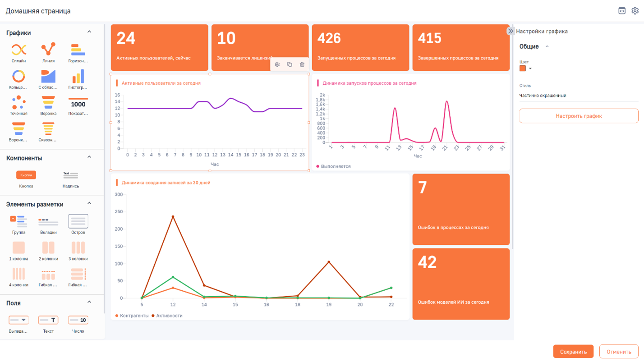The width and height of the screenshot is (644, 362).
Task: Select the Точечная scatter chart icon
Action: [18, 105]
